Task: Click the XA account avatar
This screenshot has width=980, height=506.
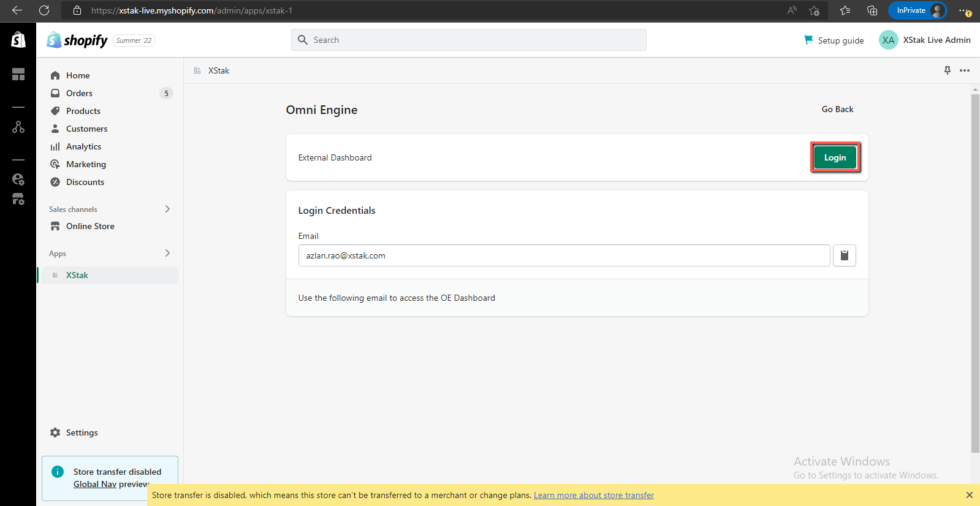Action: (x=888, y=40)
